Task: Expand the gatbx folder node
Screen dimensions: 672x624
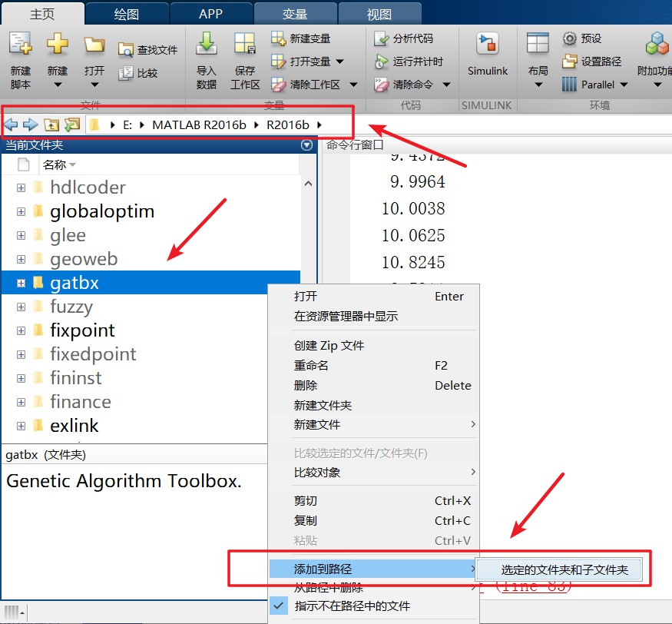Action: tap(21, 283)
